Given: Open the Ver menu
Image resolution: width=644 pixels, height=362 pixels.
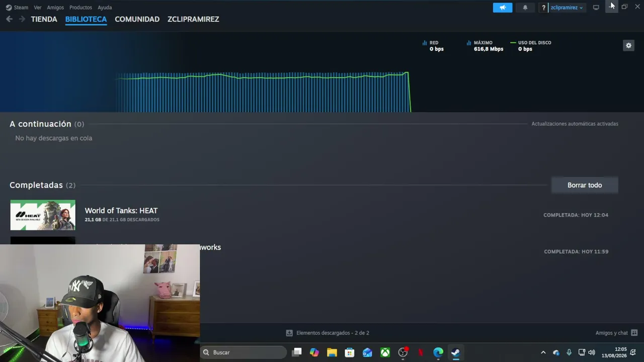Looking at the screenshot, I should coord(38,8).
